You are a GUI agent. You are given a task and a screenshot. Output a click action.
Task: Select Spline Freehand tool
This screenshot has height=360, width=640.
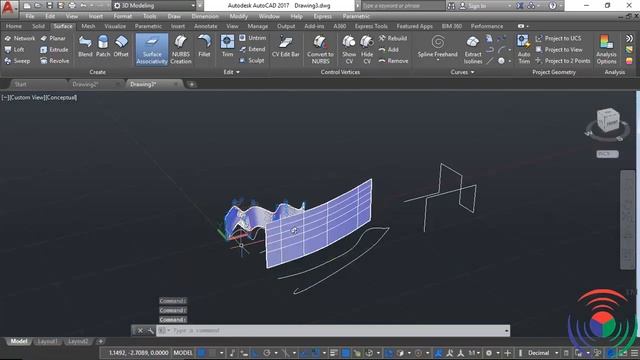pos(438,47)
